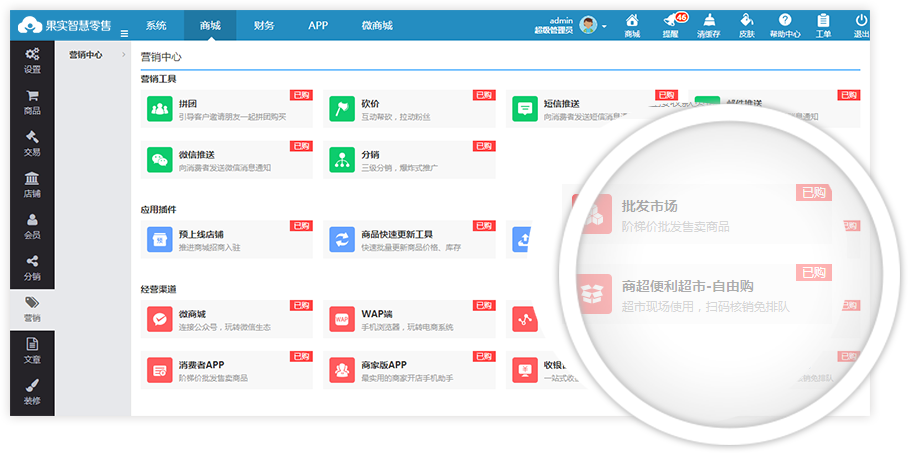Open the 商品快速更新工具 card title
This screenshot has width=908, height=453.
point(397,235)
